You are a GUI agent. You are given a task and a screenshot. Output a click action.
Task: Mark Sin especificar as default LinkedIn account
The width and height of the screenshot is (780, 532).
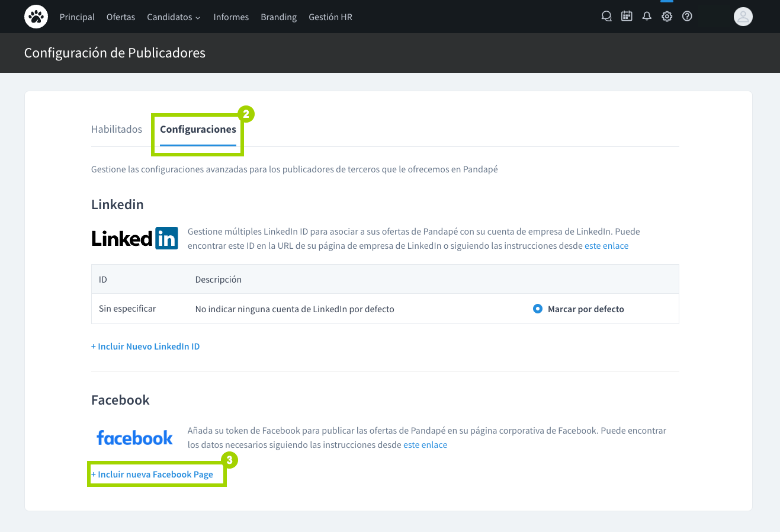click(x=537, y=308)
